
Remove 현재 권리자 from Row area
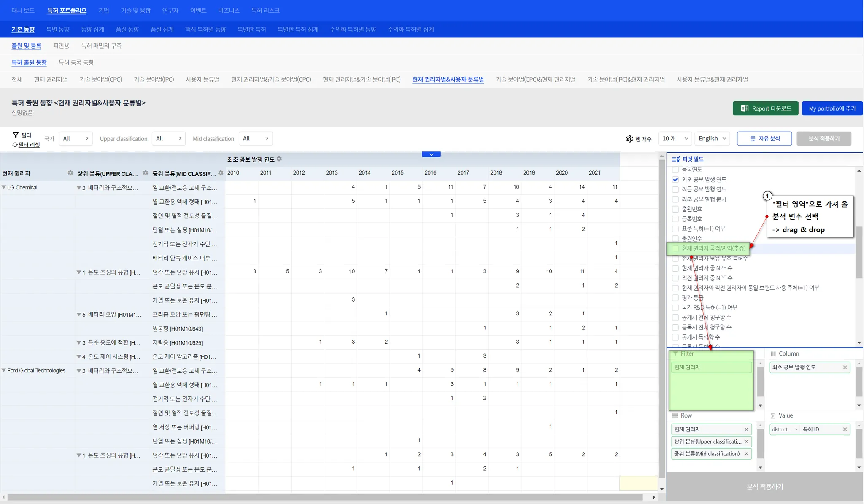pos(746,429)
